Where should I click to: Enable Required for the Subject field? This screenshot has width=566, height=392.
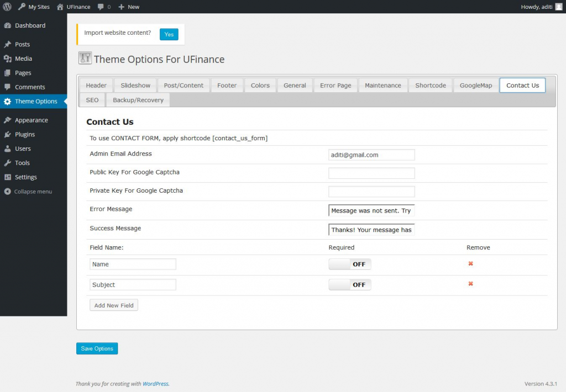coord(349,284)
